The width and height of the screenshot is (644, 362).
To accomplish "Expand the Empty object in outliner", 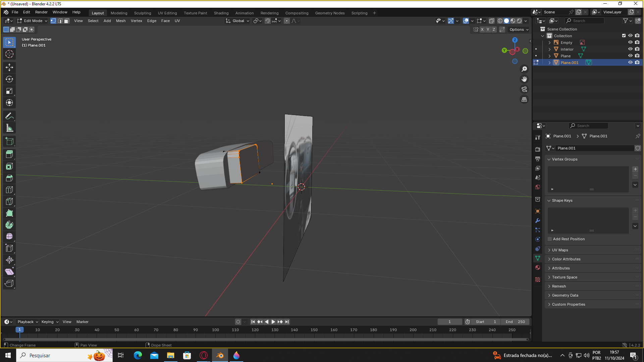I will [x=549, y=43].
